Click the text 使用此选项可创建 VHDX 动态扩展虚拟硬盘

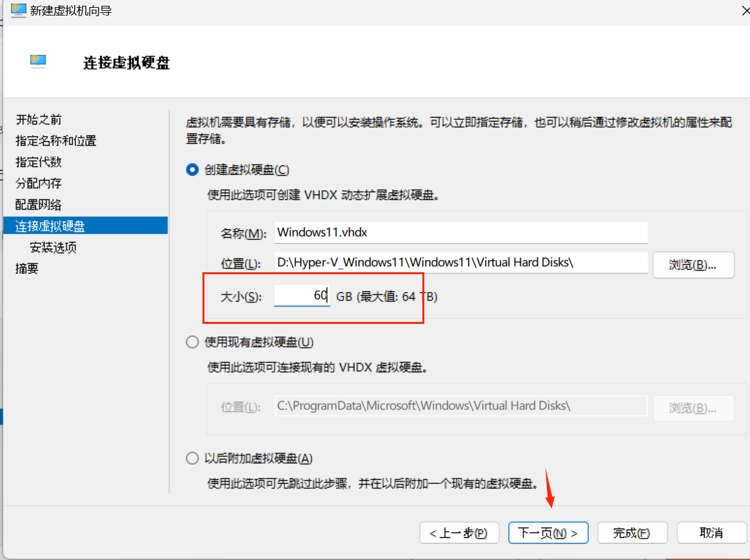click(x=323, y=195)
